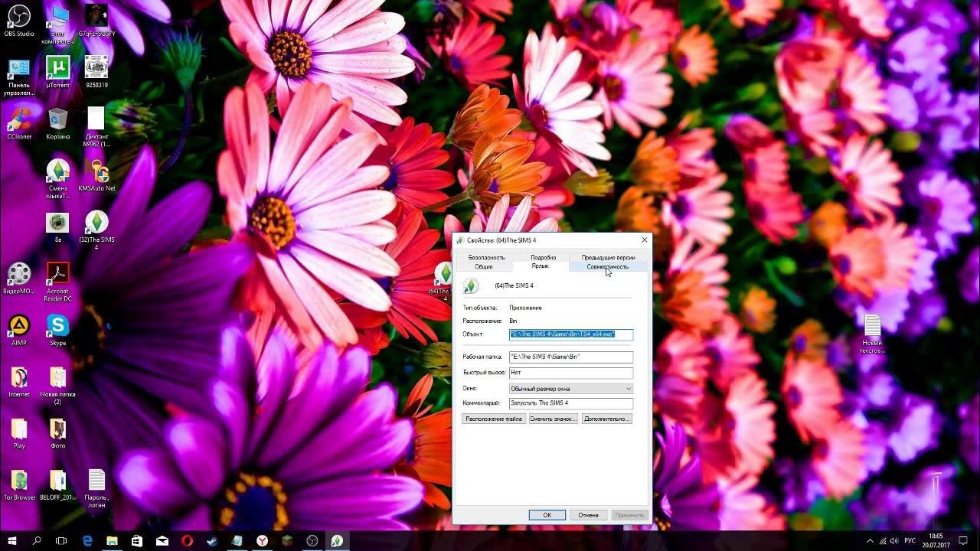
Task: Select the Play folder icon
Action: point(19,432)
